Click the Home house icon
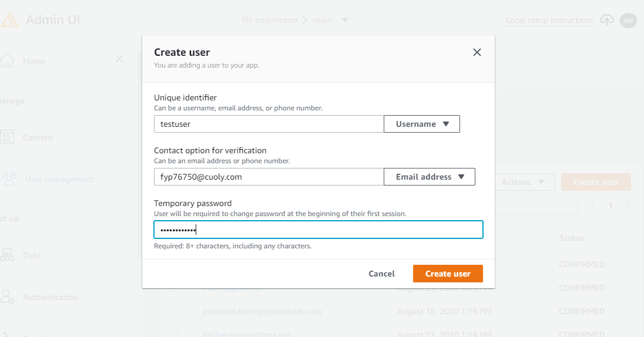Image resolution: width=644 pixels, height=337 pixels. tap(8, 60)
